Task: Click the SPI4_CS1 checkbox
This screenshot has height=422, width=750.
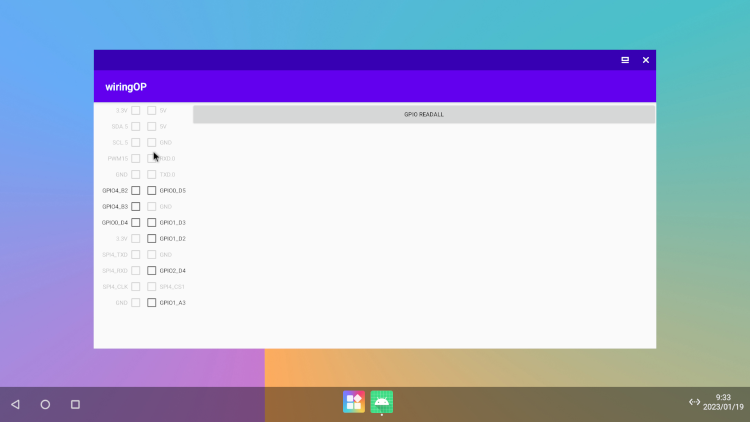Action: pos(152,287)
